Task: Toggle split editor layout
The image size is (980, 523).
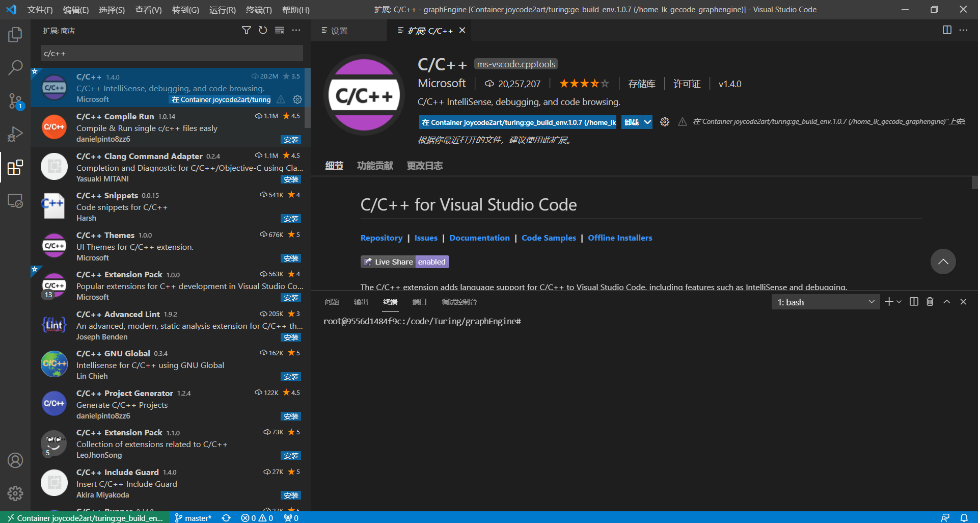Action: click(x=947, y=30)
